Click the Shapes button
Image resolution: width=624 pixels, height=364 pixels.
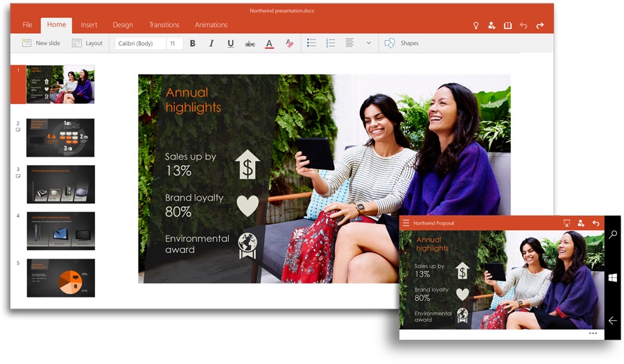pos(402,43)
